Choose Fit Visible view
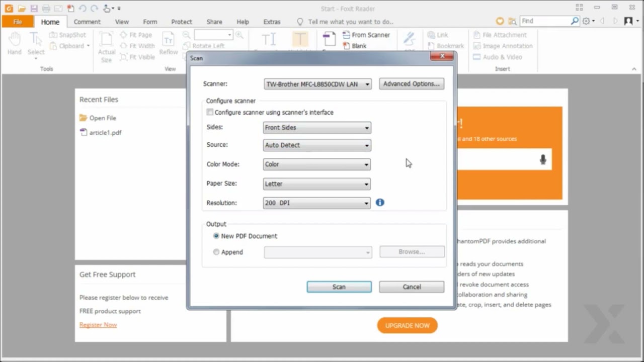Screen dimensions: 644x362 pos(137,57)
